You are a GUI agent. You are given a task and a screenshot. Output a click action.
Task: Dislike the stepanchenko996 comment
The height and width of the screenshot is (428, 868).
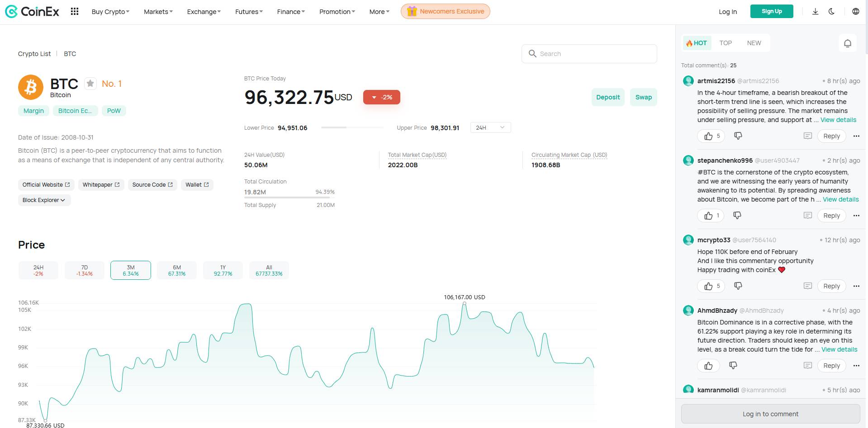(737, 215)
